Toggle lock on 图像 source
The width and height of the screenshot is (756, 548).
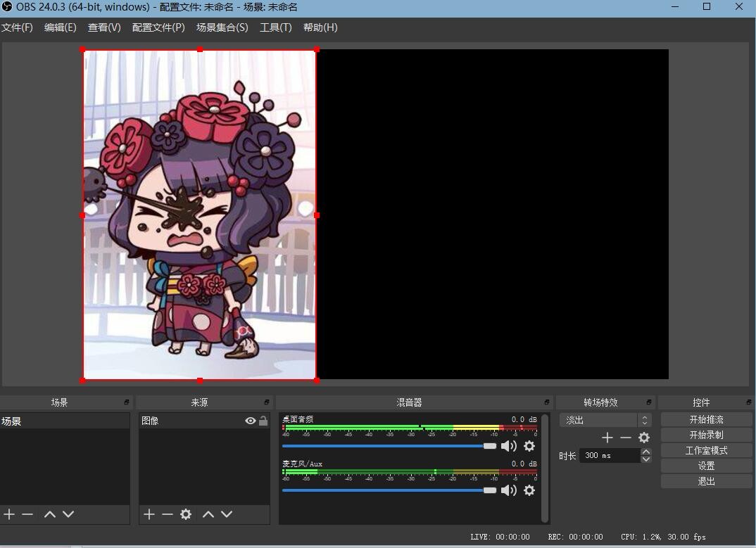tap(263, 421)
